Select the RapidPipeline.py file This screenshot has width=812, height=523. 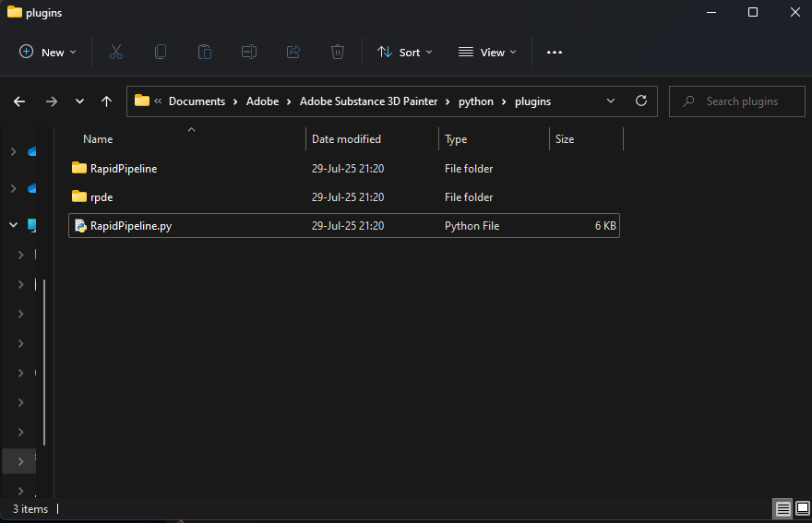pos(344,226)
